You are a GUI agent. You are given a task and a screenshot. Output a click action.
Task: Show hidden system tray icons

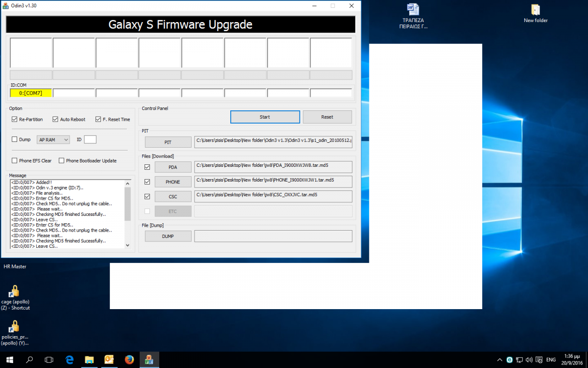point(499,360)
